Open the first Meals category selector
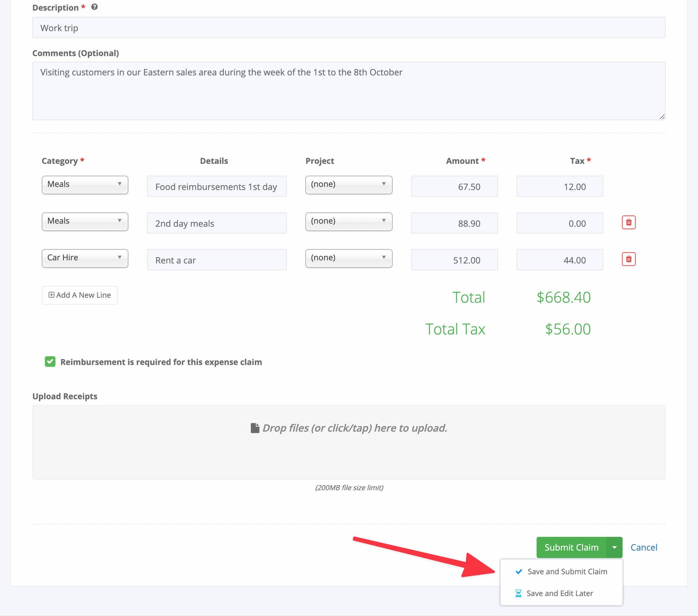The height and width of the screenshot is (616, 698). click(85, 184)
